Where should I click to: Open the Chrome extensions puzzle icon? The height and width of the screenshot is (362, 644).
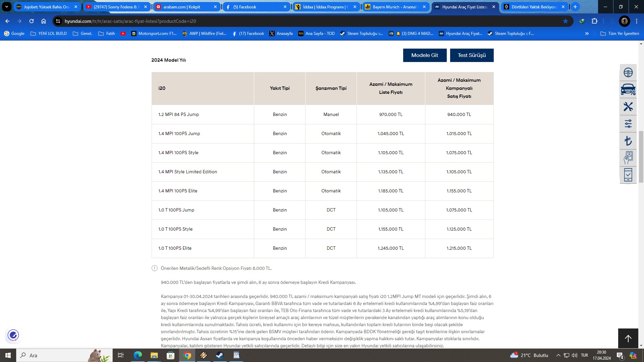tap(594, 21)
